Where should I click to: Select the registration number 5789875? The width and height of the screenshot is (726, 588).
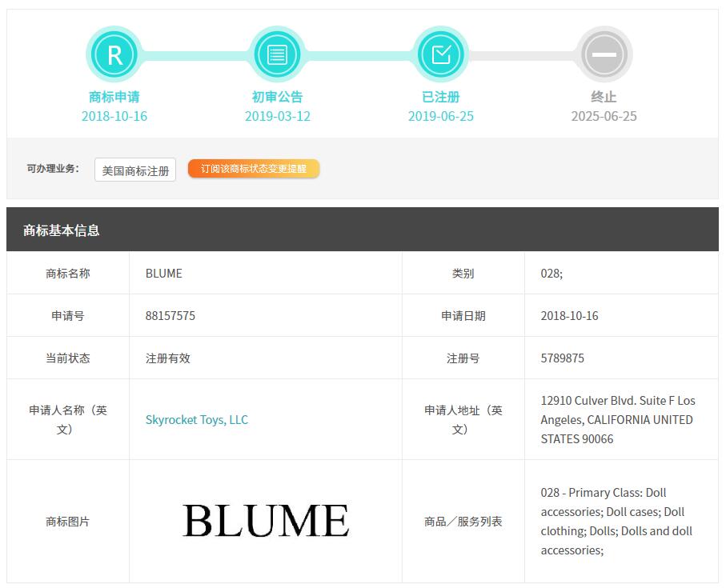pos(562,358)
